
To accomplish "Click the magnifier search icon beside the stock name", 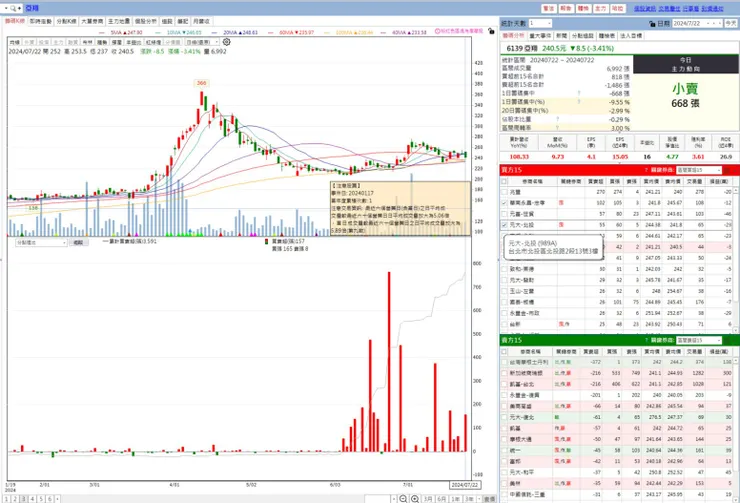I will 13,8.
